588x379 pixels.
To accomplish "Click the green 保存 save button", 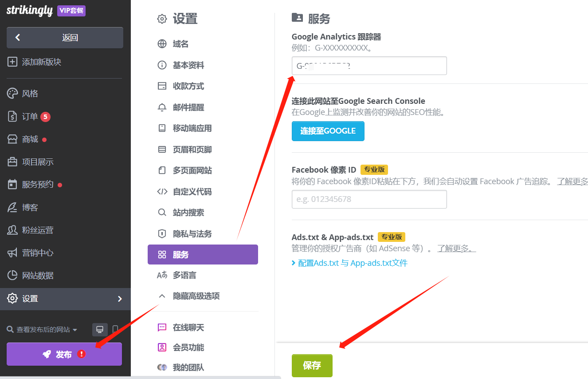I will click(312, 366).
